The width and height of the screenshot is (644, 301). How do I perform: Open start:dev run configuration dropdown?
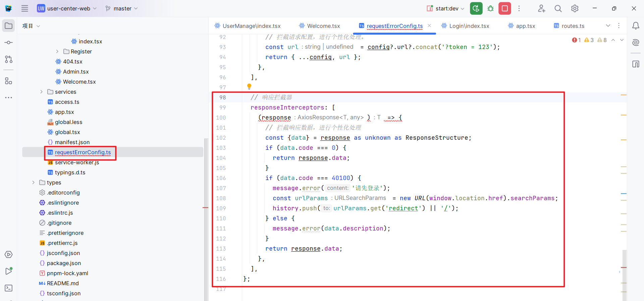[446, 8]
